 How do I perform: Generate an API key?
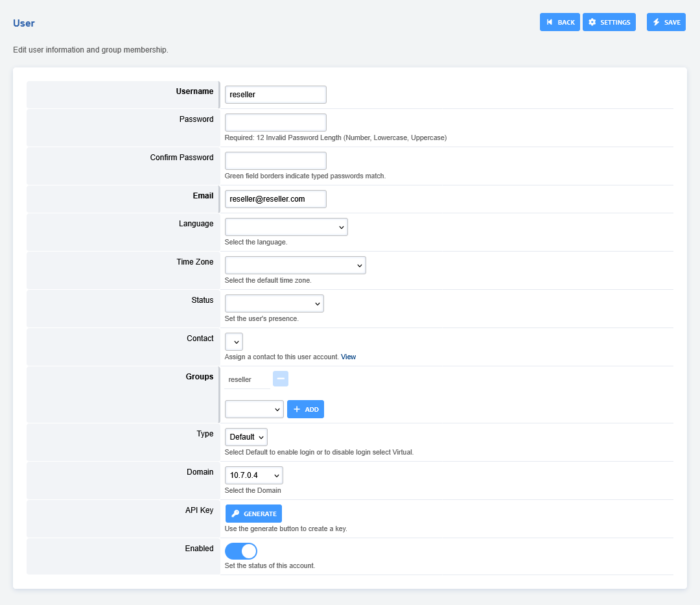[x=253, y=514]
